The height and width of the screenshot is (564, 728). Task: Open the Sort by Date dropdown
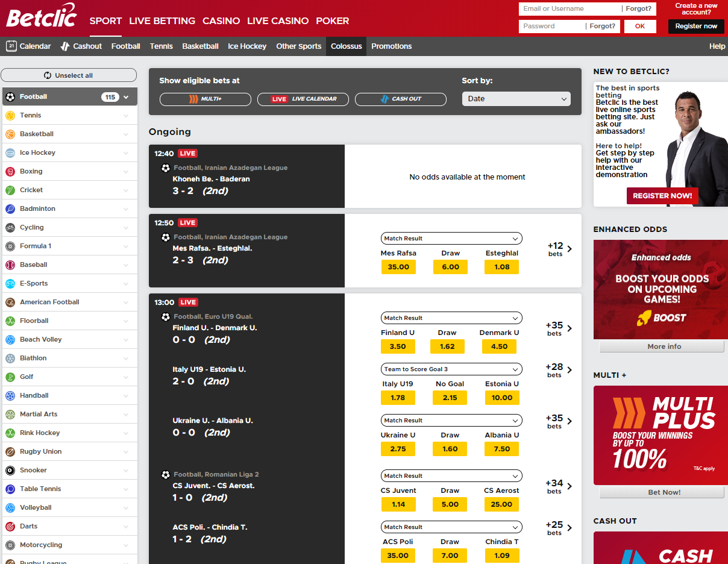516,99
